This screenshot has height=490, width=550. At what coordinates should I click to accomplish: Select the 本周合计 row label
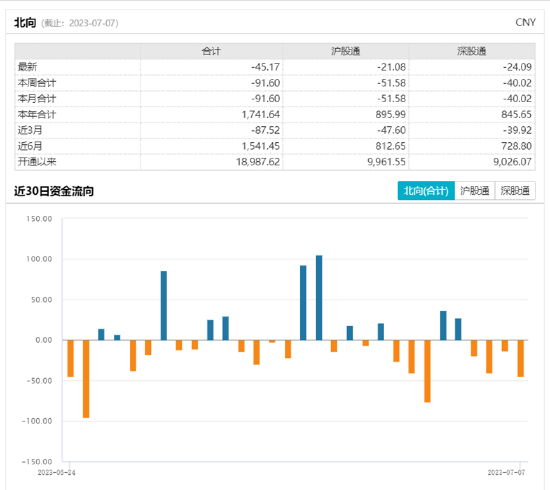37,83
